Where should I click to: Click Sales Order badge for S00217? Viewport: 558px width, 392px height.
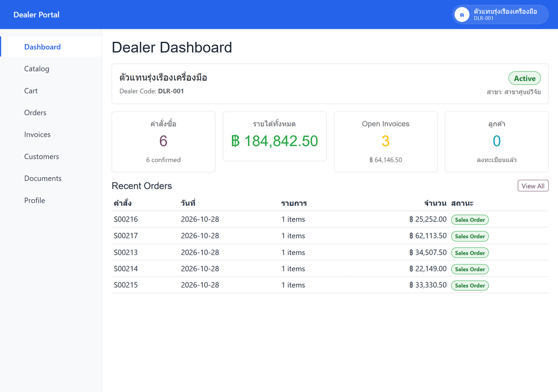pos(470,236)
